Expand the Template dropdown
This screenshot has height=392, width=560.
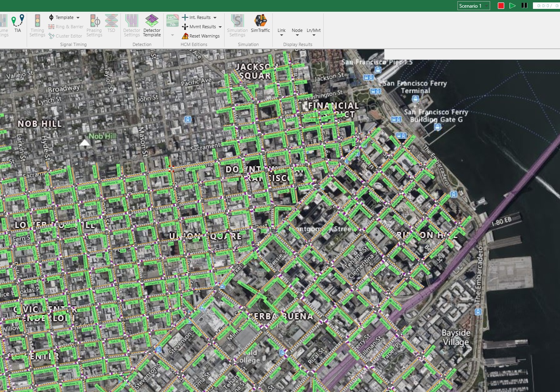click(x=78, y=18)
